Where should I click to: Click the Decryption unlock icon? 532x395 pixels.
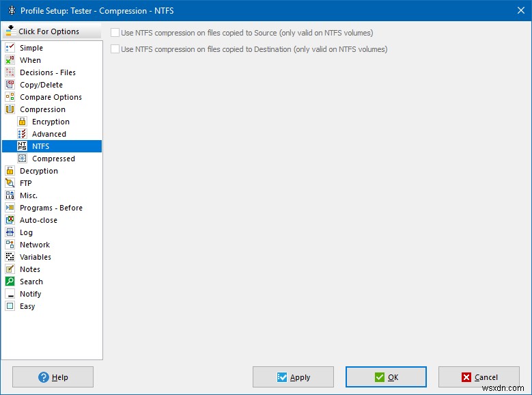click(10, 170)
